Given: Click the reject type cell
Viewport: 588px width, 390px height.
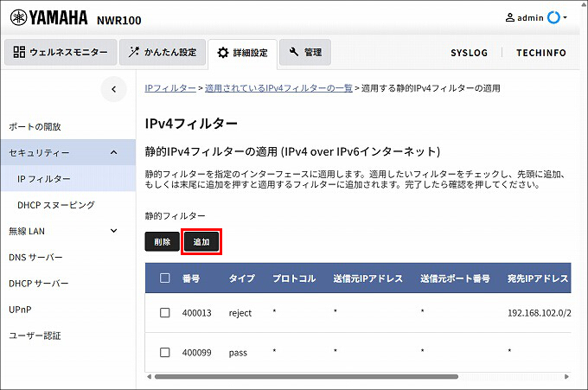Looking at the screenshot, I should 240,313.
